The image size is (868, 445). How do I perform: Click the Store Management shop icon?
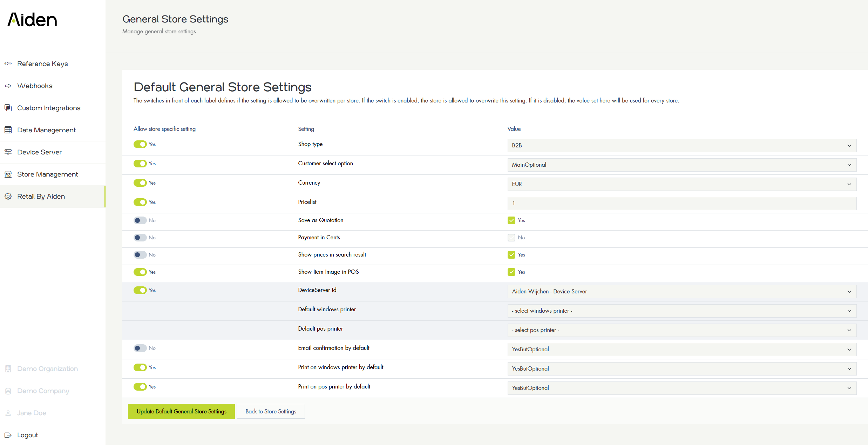tap(8, 174)
